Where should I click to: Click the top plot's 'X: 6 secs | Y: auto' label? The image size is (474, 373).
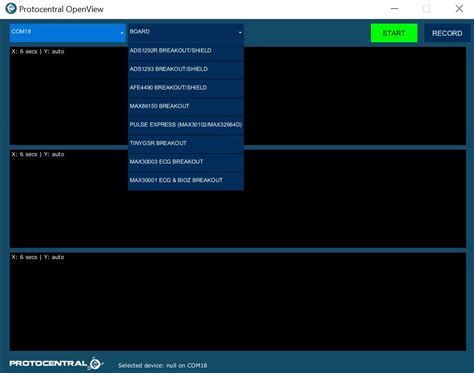[38, 52]
